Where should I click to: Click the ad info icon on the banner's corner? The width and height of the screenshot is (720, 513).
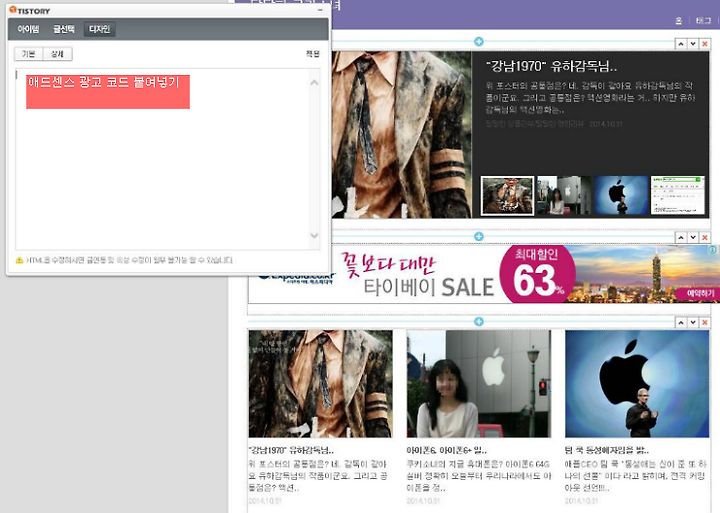[712, 249]
